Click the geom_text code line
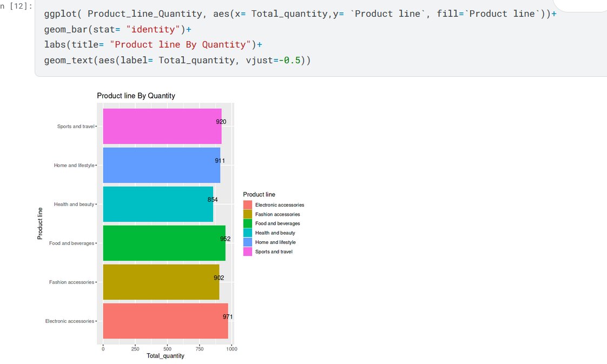 (177, 61)
